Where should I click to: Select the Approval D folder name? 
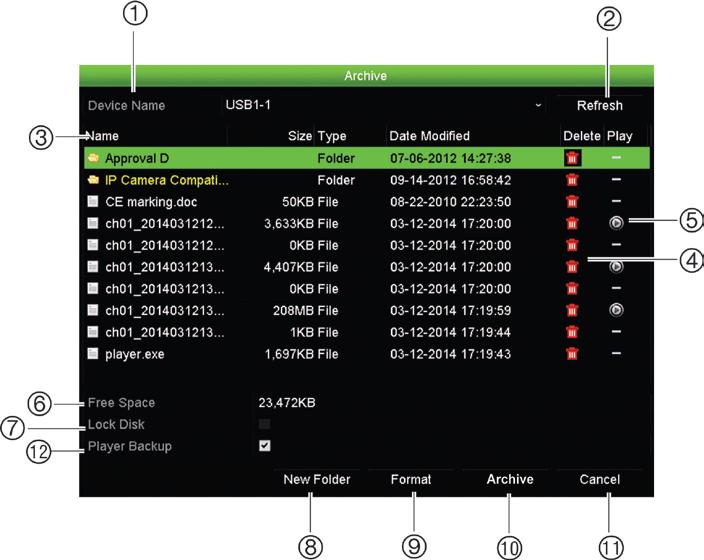pyautogui.click(x=137, y=159)
